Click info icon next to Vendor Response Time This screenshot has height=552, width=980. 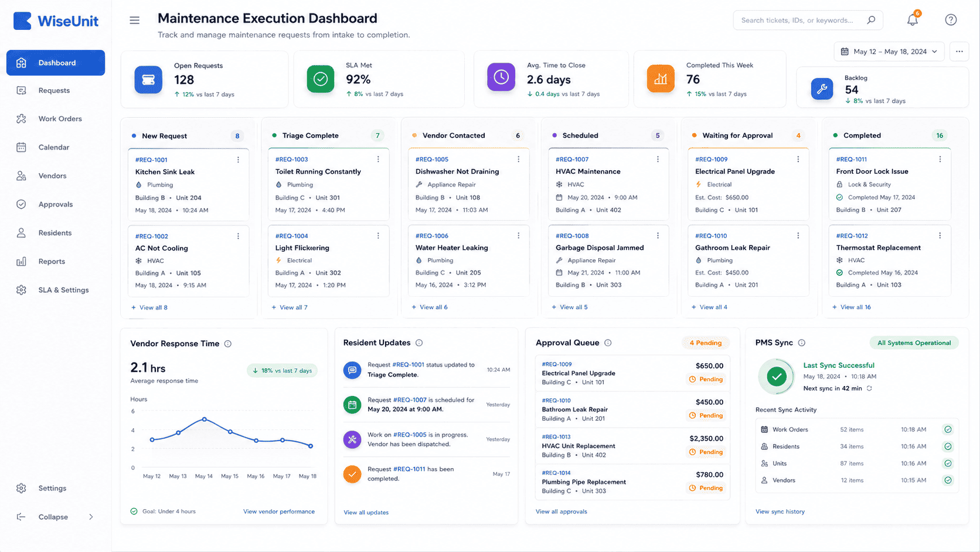coord(228,344)
